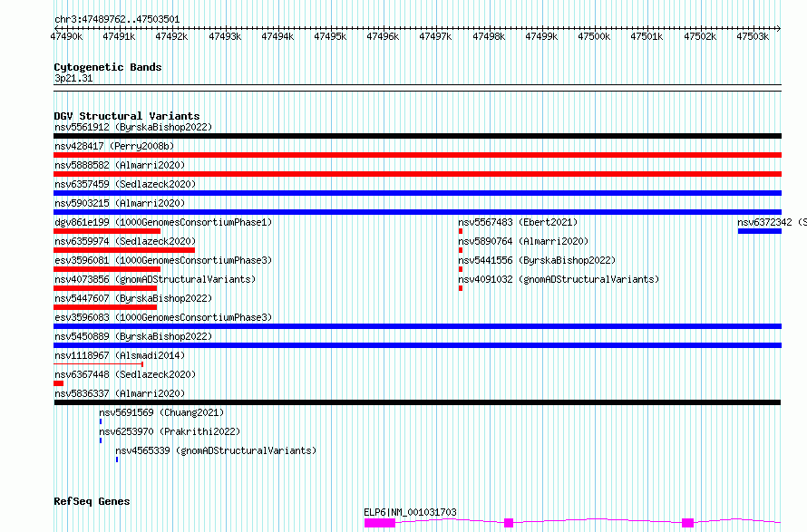The height and width of the screenshot is (532, 807).
Task: Click the blue tick under nsv6253970
Action: tap(101, 441)
